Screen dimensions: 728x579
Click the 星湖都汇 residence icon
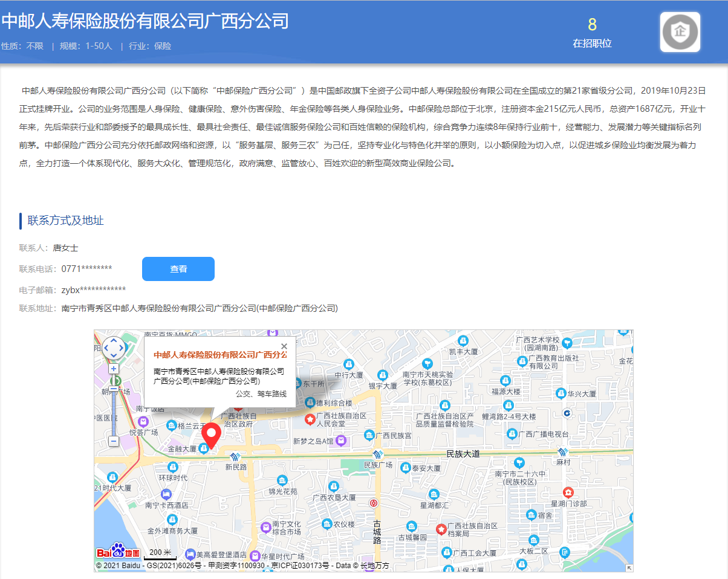coord(434,494)
